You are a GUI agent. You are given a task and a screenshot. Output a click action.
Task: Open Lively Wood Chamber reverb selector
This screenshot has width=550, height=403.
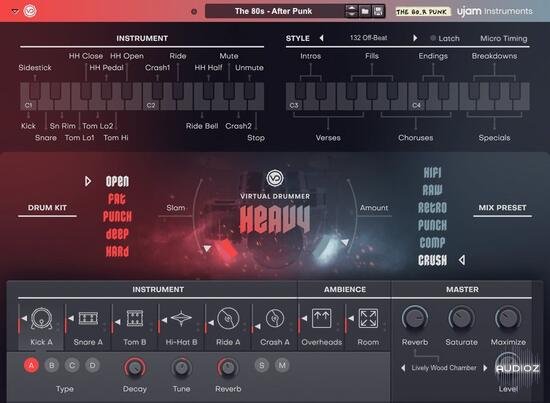(444, 368)
